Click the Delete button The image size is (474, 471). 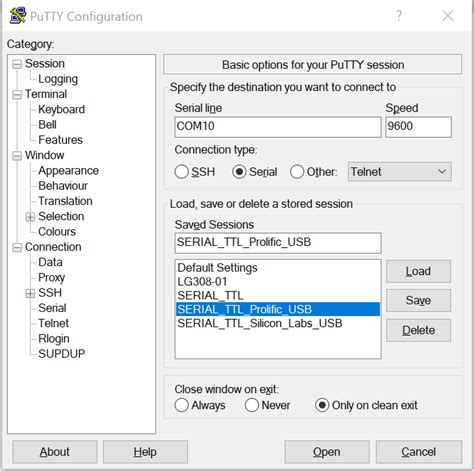click(418, 330)
